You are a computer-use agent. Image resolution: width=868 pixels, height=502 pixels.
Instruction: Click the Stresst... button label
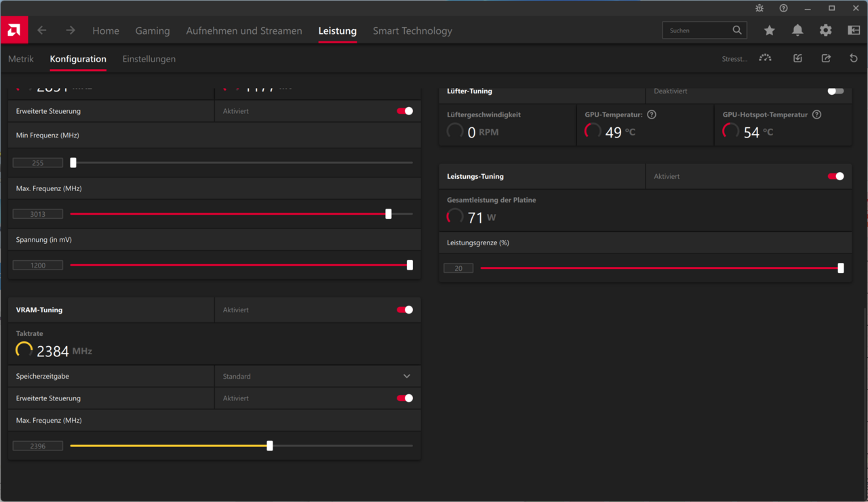(734, 59)
